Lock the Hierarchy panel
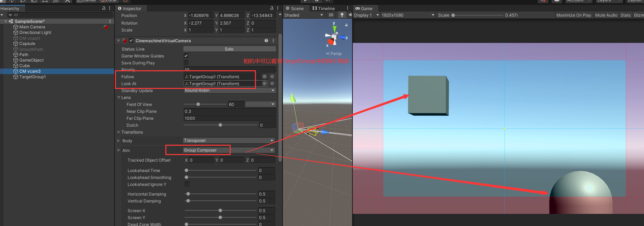Screen dimensions: 644x226 pyautogui.click(x=104, y=8)
